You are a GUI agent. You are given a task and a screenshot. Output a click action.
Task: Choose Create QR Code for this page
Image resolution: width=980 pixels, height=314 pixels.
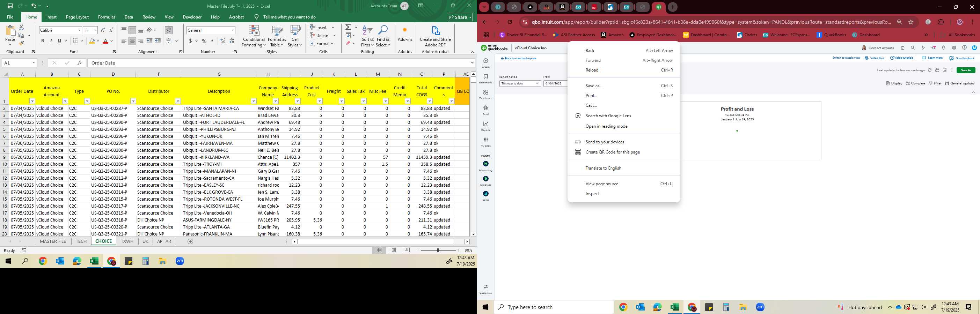623,152
